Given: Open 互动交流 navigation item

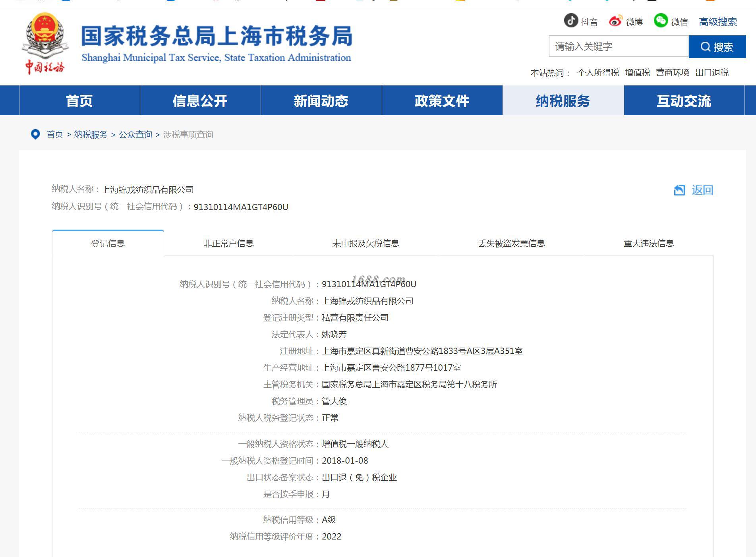Looking at the screenshot, I should (x=684, y=101).
